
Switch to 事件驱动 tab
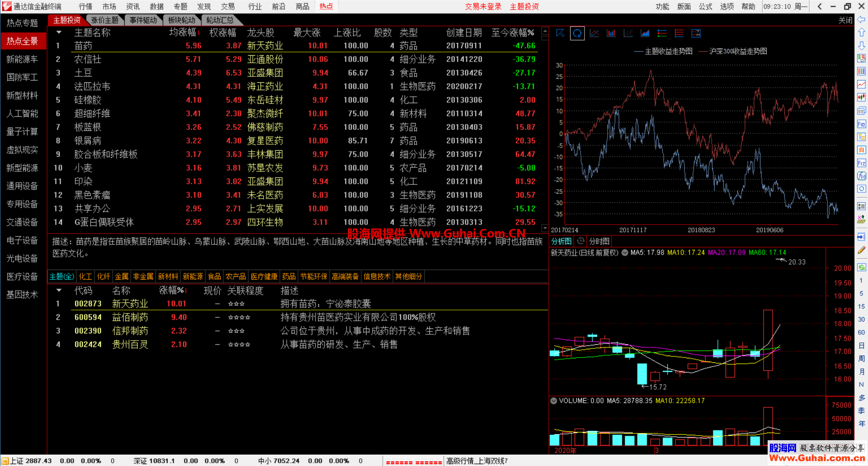click(143, 20)
